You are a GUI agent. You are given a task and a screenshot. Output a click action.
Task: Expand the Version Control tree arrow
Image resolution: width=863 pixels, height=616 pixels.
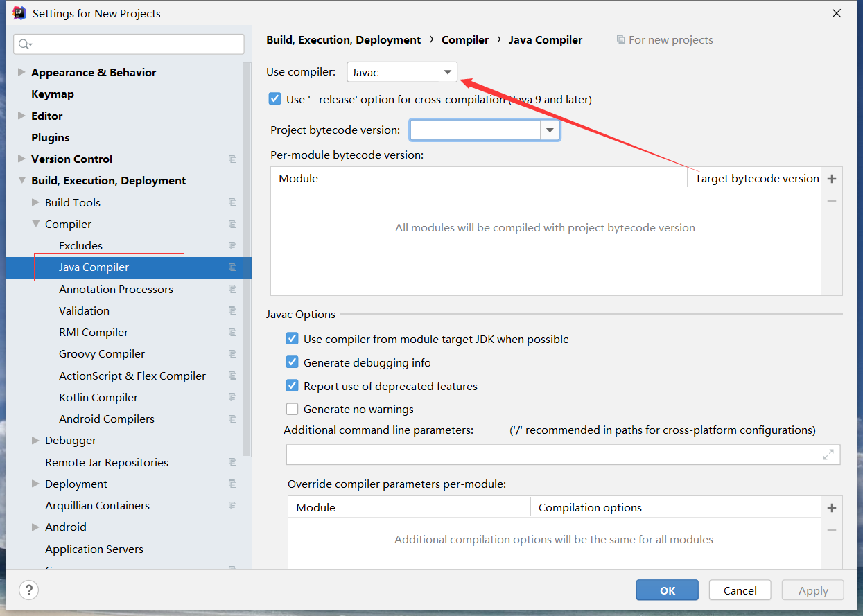click(21, 159)
